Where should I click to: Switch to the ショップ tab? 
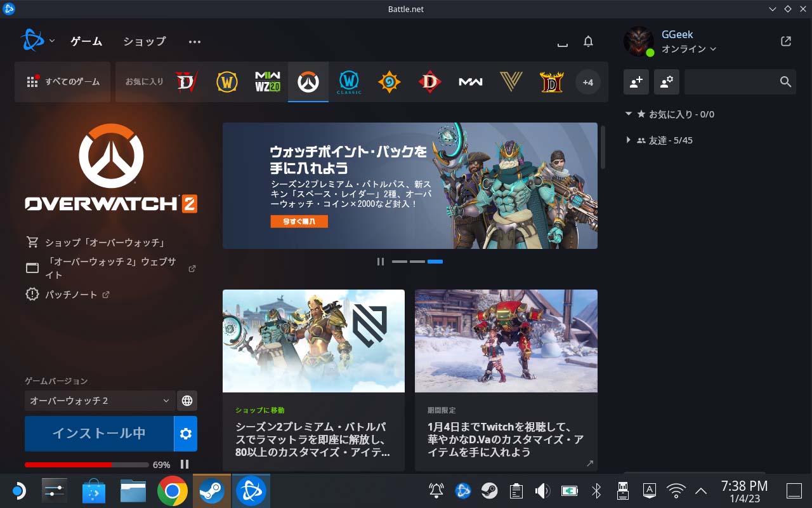(143, 41)
